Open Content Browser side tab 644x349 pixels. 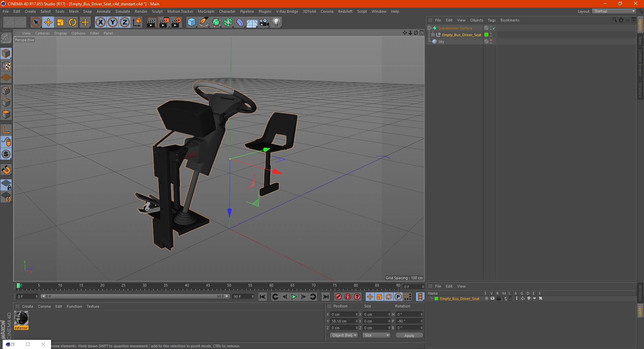click(x=640, y=62)
